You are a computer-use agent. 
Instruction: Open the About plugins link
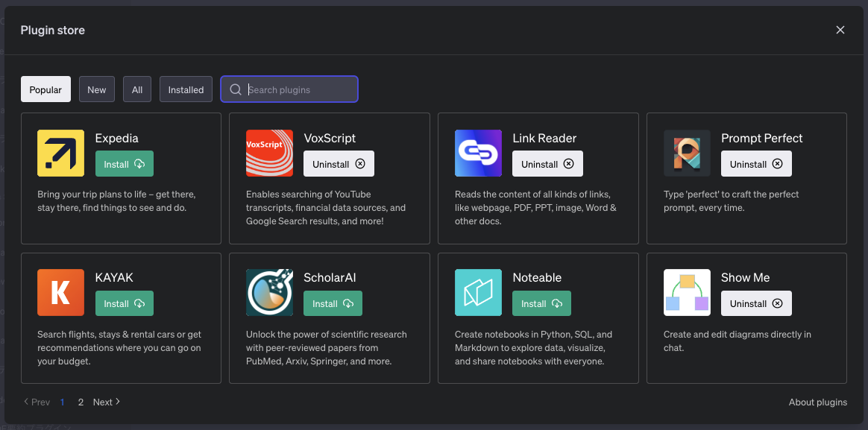coord(817,402)
